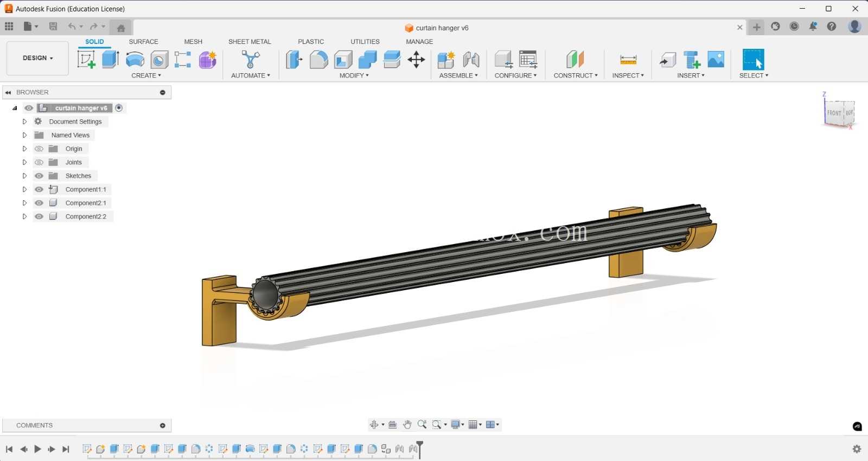Screen dimensions: 868x461
Task: Select the Create Form purple icon
Action: [207, 59]
